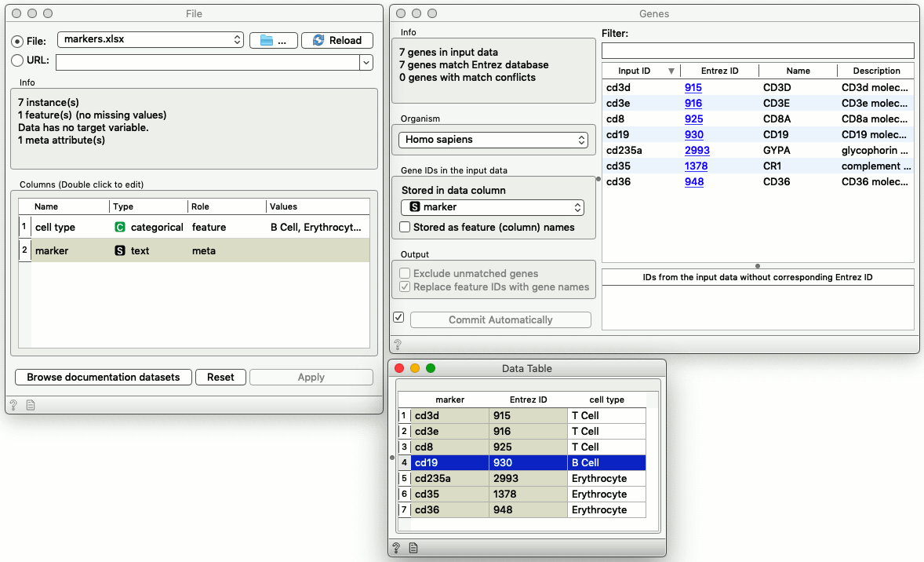Minimize the Data Table window

(x=415, y=368)
